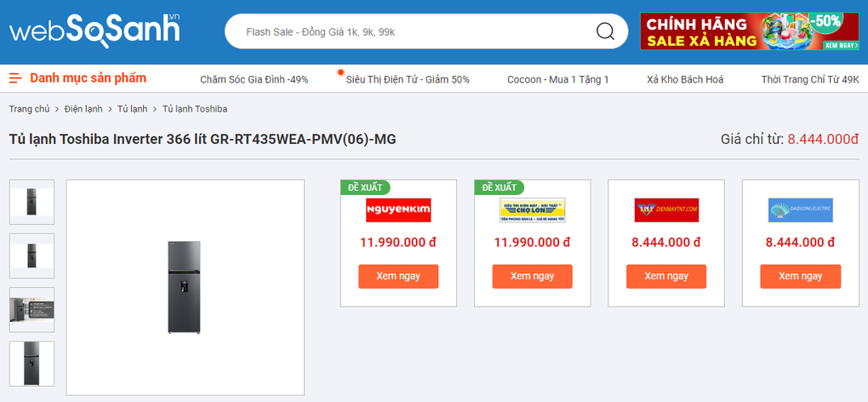Go to Tủ lạnh breadcrumb
The image size is (868, 402).
tap(132, 109)
